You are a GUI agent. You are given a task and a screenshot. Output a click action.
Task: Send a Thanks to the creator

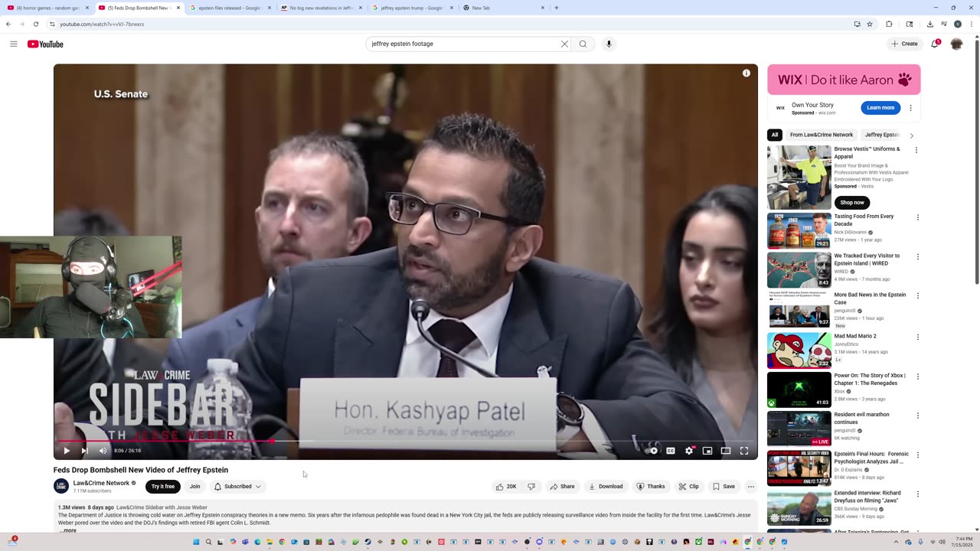click(x=651, y=487)
